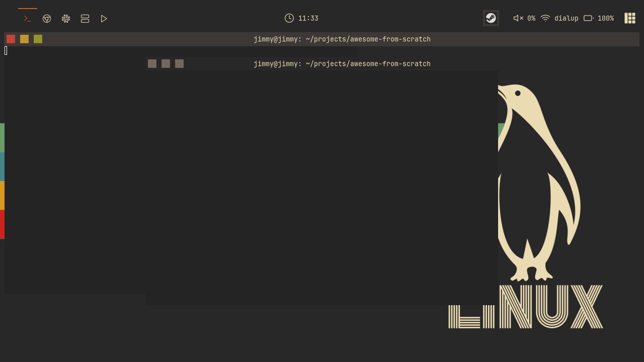Click inside the front terminal content area
644x362 pixels.
[x=322, y=188]
